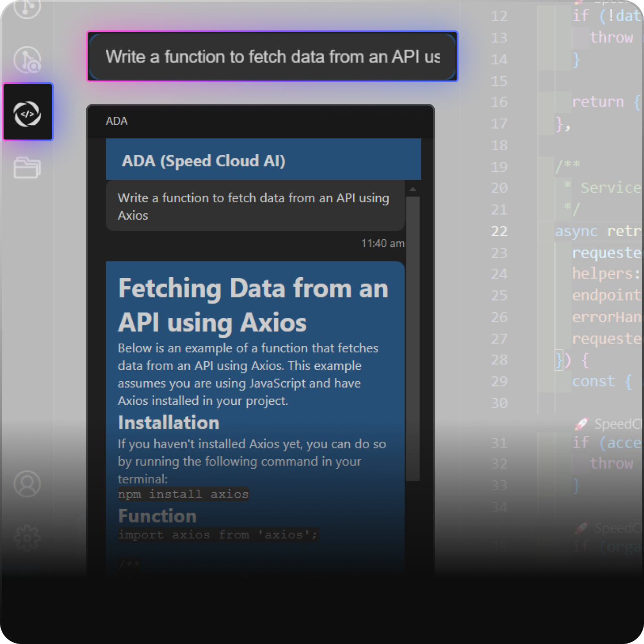Open the folders explorer icon in sidebar
This screenshot has height=644, width=644.
27,167
